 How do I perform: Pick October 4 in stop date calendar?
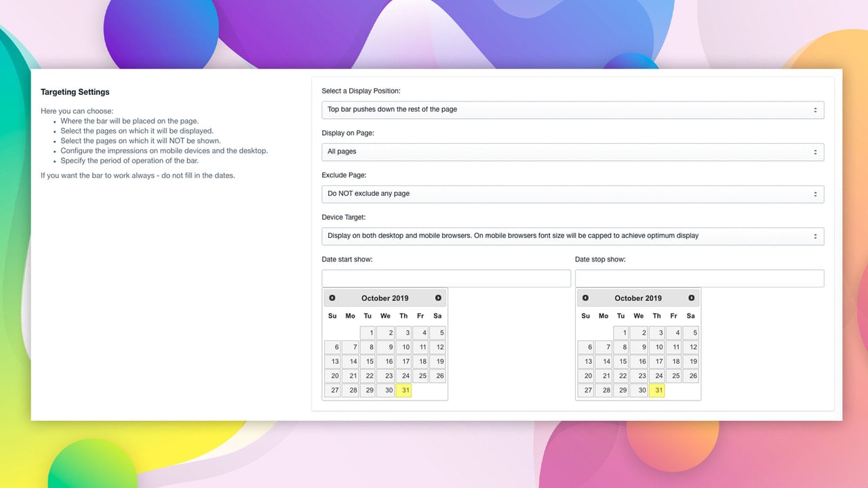coord(673,333)
